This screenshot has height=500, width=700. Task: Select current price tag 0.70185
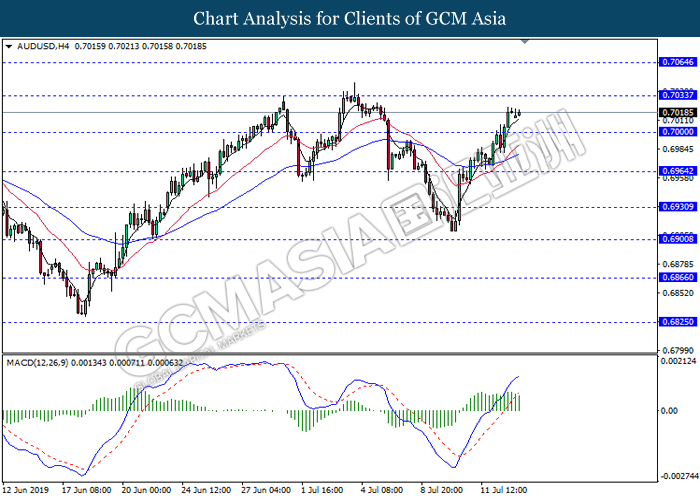(678, 112)
